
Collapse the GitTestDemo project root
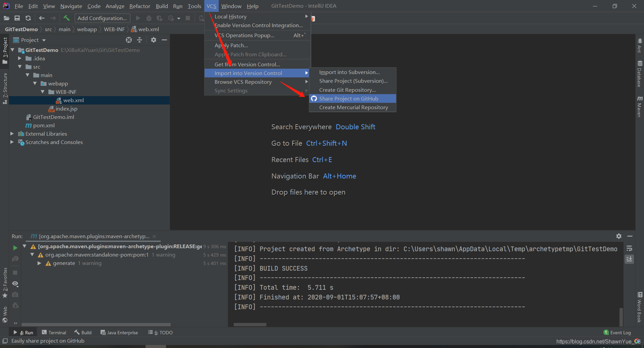point(13,50)
